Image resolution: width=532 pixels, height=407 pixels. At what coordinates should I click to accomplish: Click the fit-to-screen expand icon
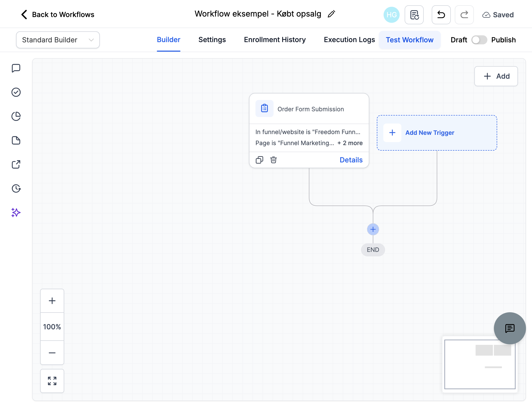click(x=52, y=381)
